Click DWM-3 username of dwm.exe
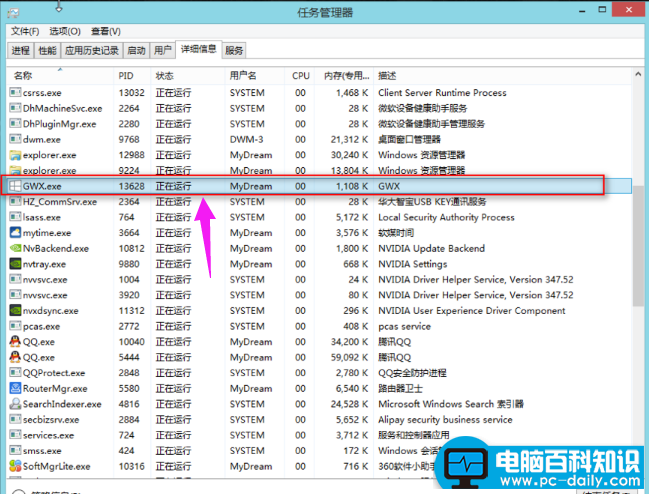The height and width of the screenshot is (494, 649). click(247, 139)
